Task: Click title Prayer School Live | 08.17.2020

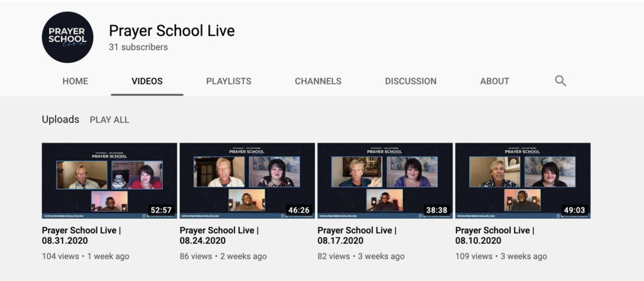Action: 357,235
